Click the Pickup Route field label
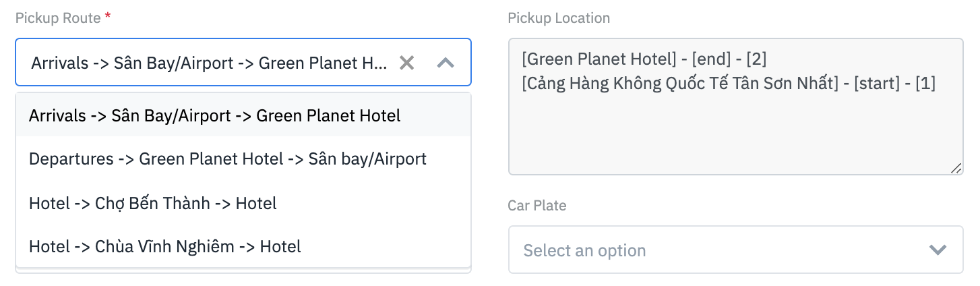The width and height of the screenshot is (980, 286). 58,18
